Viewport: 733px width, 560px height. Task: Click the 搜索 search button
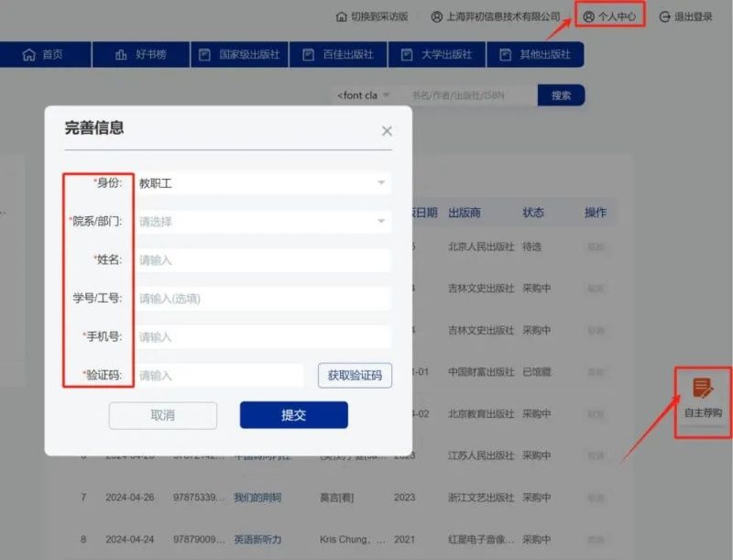coord(561,95)
